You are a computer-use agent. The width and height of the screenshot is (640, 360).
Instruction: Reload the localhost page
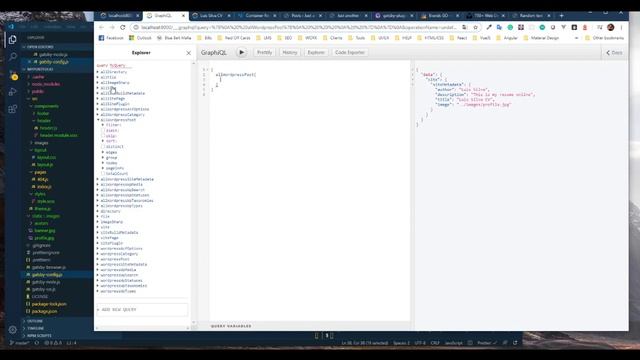click(122, 27)
